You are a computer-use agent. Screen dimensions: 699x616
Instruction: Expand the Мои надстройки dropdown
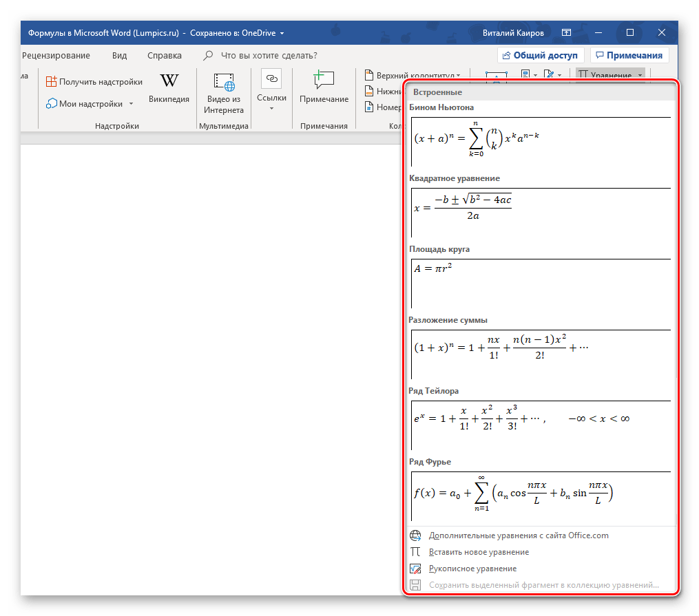pyautogui.click(x=130, y=104)
